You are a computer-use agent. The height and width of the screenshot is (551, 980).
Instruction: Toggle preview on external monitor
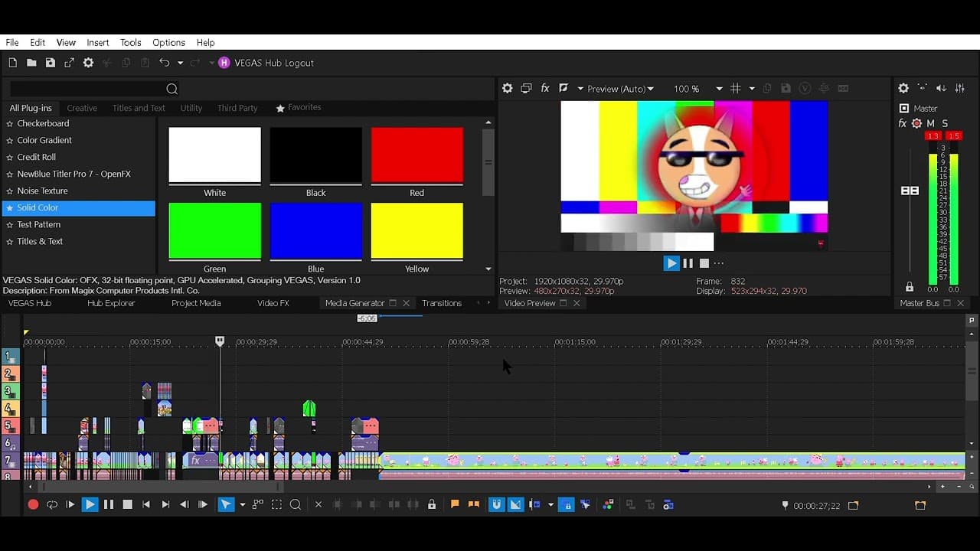pos(526,89)
